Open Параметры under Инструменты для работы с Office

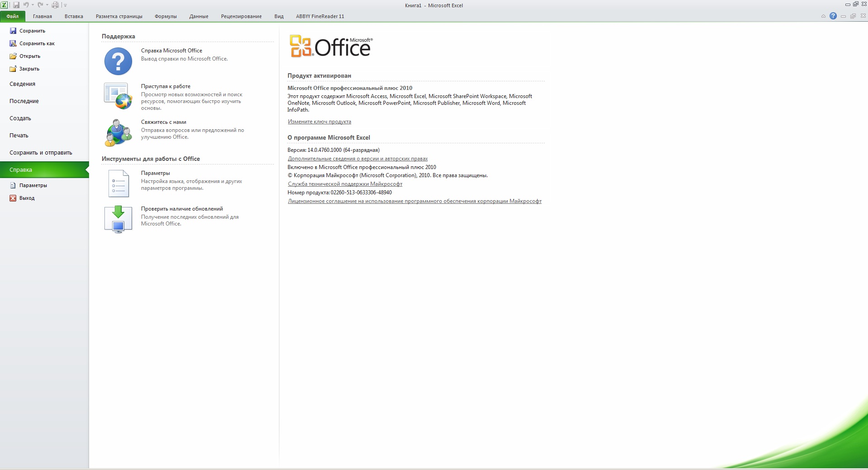coord(156,173)
